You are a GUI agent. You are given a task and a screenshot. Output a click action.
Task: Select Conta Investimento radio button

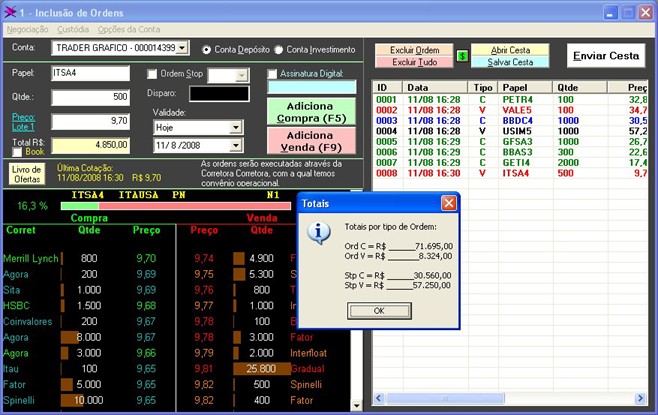pyautogui.click(x=279, y=50)
